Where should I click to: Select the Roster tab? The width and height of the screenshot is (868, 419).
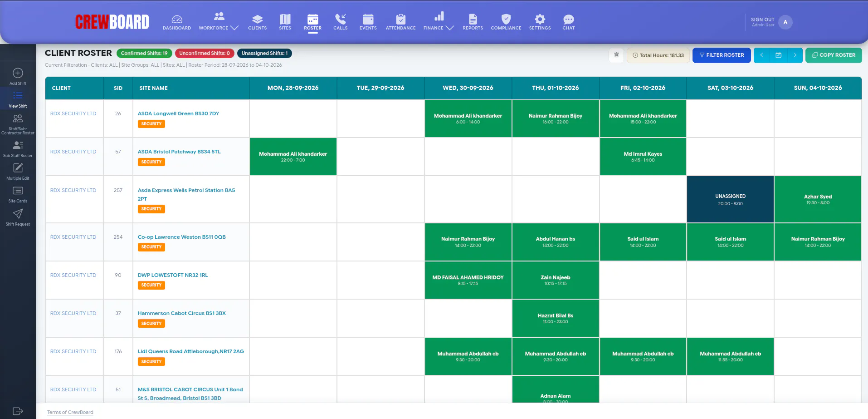[312, 22]
